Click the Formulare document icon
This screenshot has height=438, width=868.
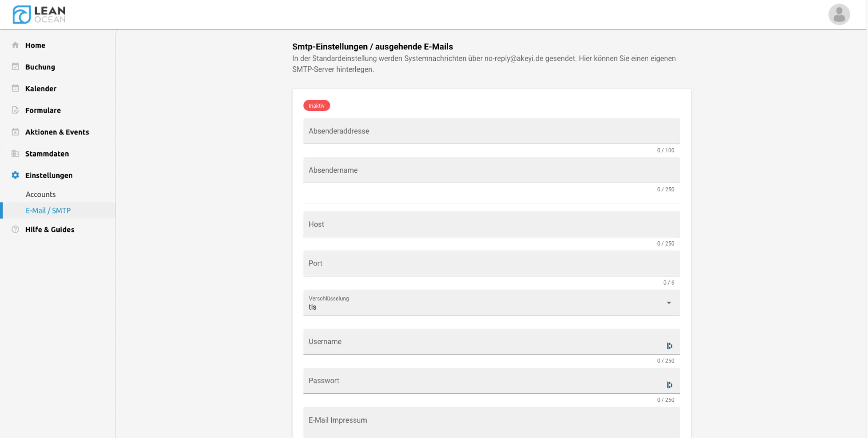tap(15, 110)
